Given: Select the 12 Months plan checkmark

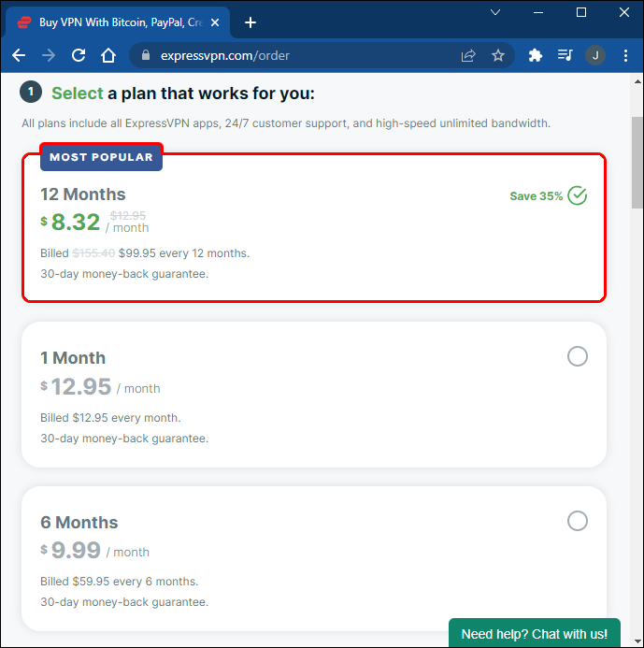Looking at the screenshot, I should [x=577, y=195].
